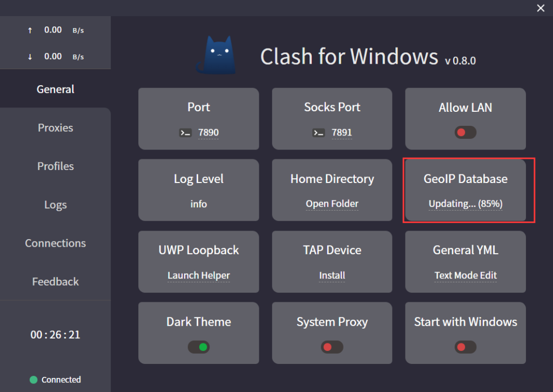This screenshot has height=392, width=553.
Task: Install the TAP Device
Action: 332,275
